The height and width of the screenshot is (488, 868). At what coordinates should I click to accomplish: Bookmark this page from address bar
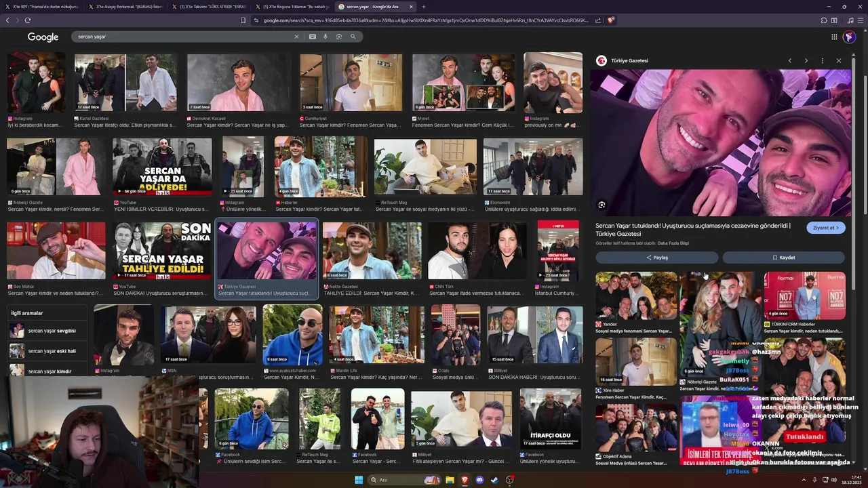coord(243,20)
